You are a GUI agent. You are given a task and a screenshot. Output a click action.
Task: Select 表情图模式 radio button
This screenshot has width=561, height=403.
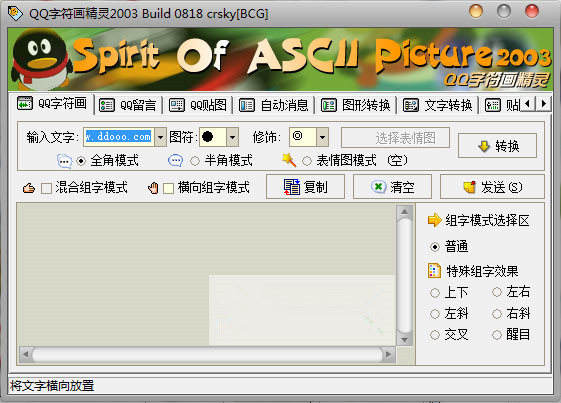point(307,161)
